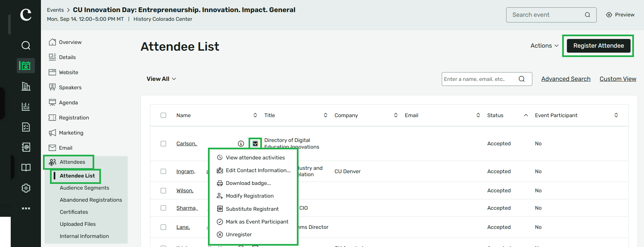Open the open-book library icon in the dark sidebar
644x247 pixels.
click(26, 167)
